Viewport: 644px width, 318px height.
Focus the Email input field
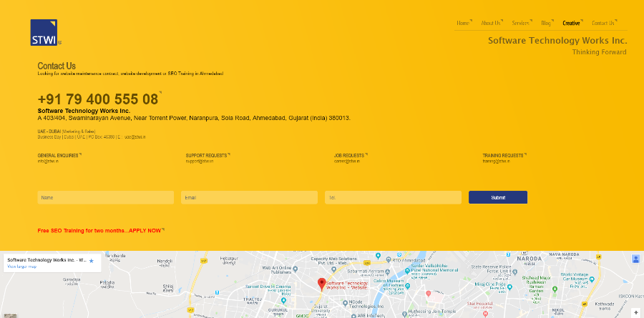pos(249,197)
